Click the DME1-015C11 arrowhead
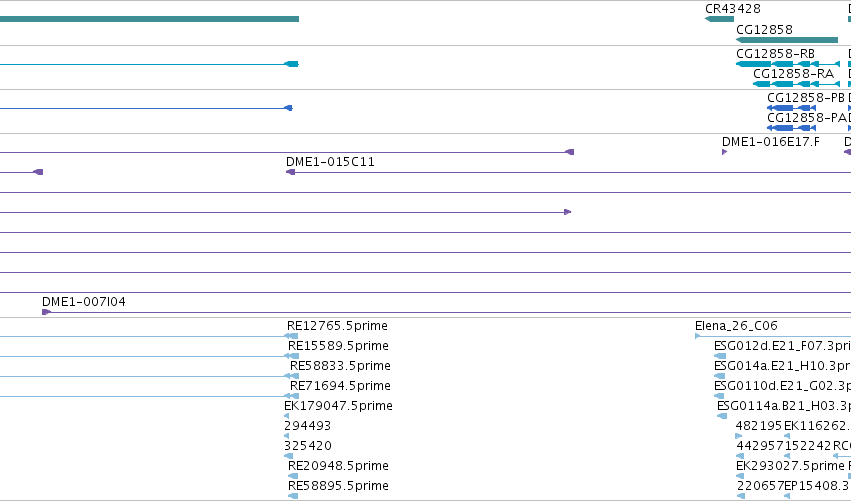 coord(290,172)
